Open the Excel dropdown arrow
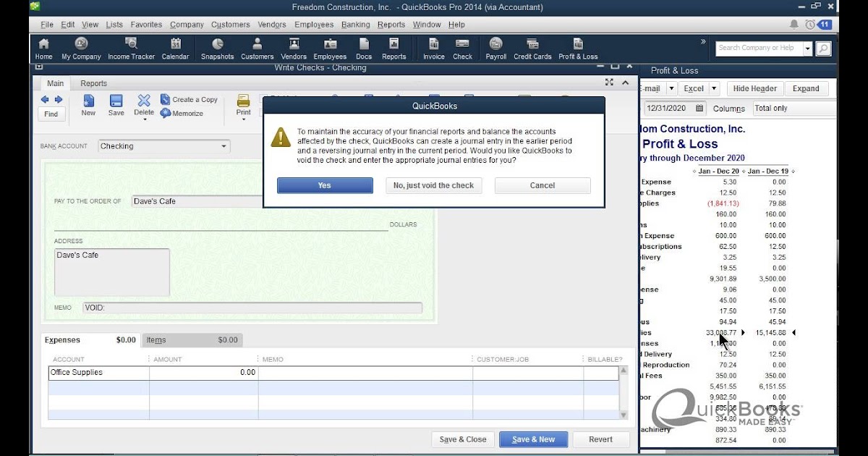 click(x=714, y=88)
